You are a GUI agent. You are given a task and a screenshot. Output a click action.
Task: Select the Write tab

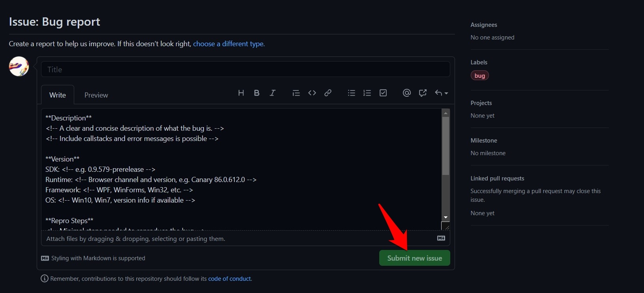pyautogui.click(x=58, y=95)
